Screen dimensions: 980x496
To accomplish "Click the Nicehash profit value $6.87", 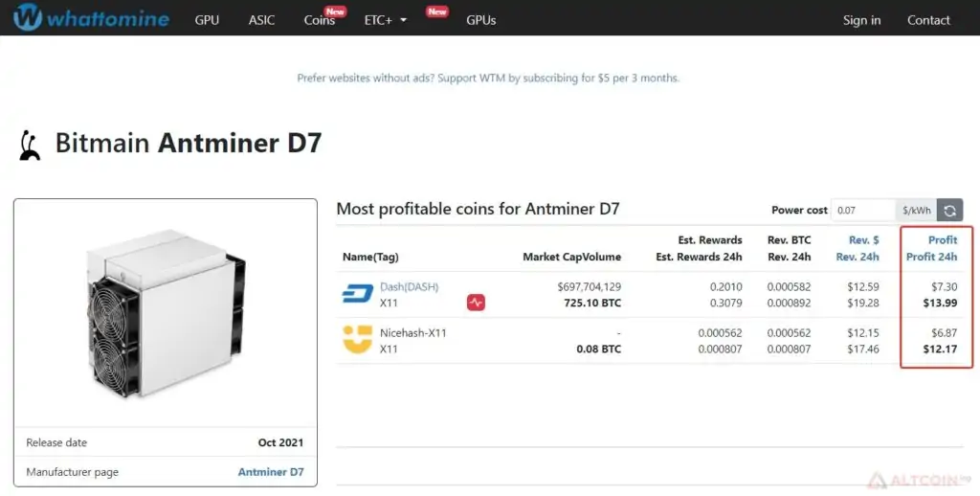I will point(944,333).
